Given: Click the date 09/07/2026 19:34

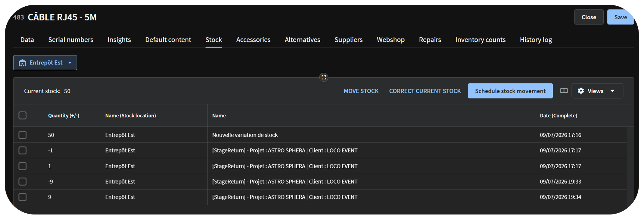Looking at the screenshot, I should (x=560, y=197).
